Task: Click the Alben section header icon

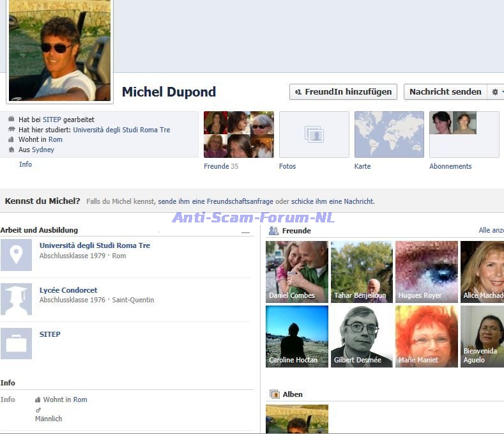Action: 274,394
